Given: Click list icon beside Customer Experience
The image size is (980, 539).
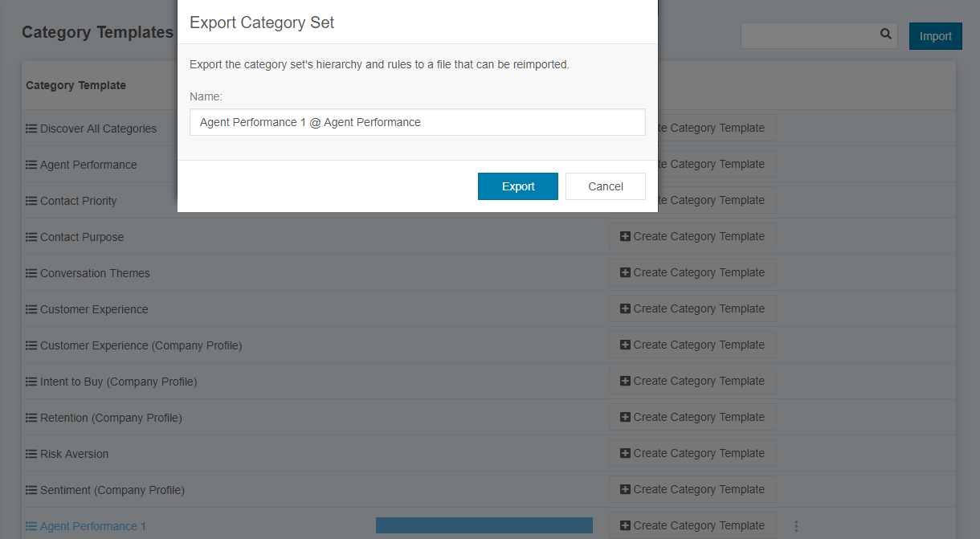Looking at the screenshot, I should point(31,309).
